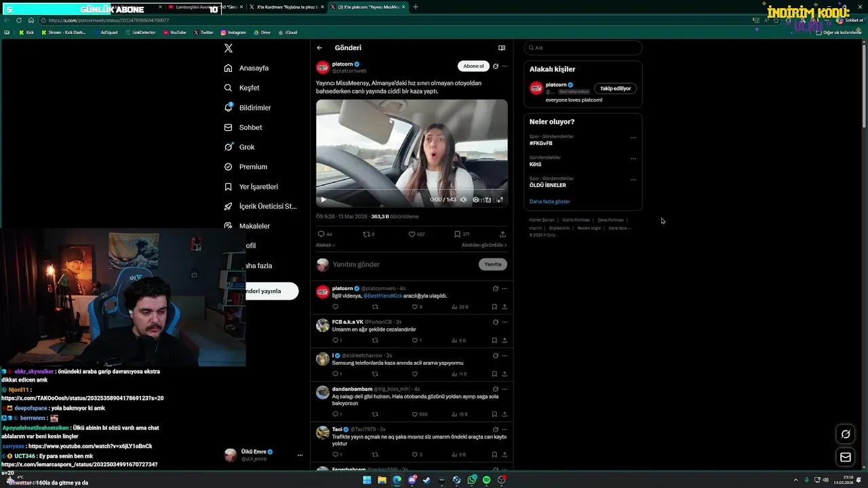This screenshot has width=868, height=488.
Task: Open Premium from the sidebar
Action: tap(245, 167)
